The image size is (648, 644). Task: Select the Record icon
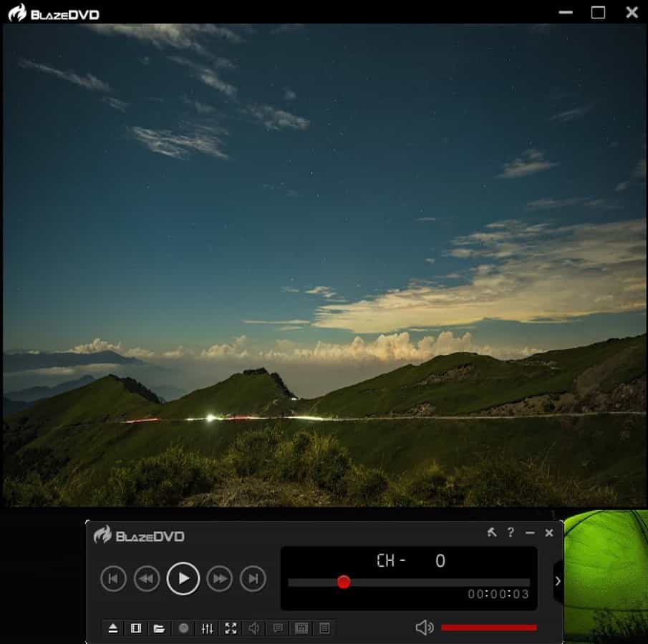coord(183,628)
